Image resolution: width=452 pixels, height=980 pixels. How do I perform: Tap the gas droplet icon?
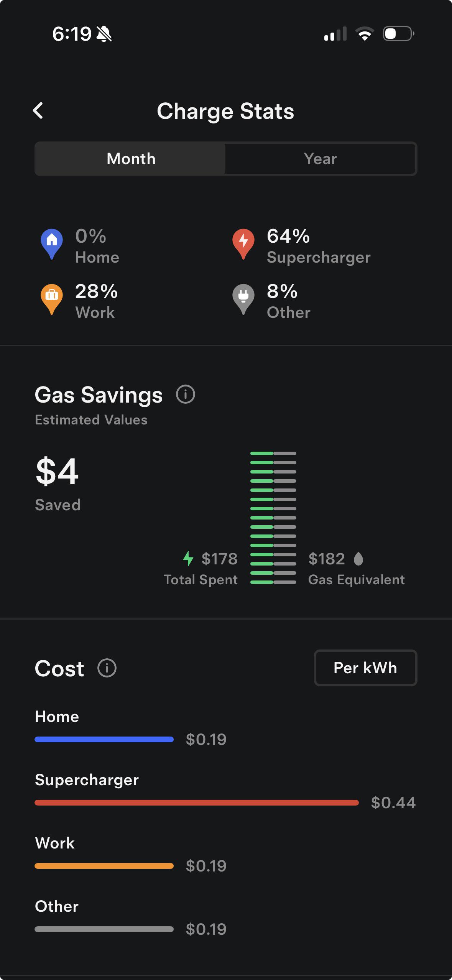(358, 559)
